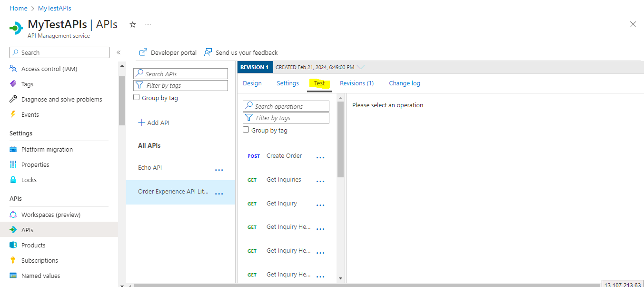Click the Properties bars icon
The width and height of the screenshot is (644, 287).
(x=13, y=164)
